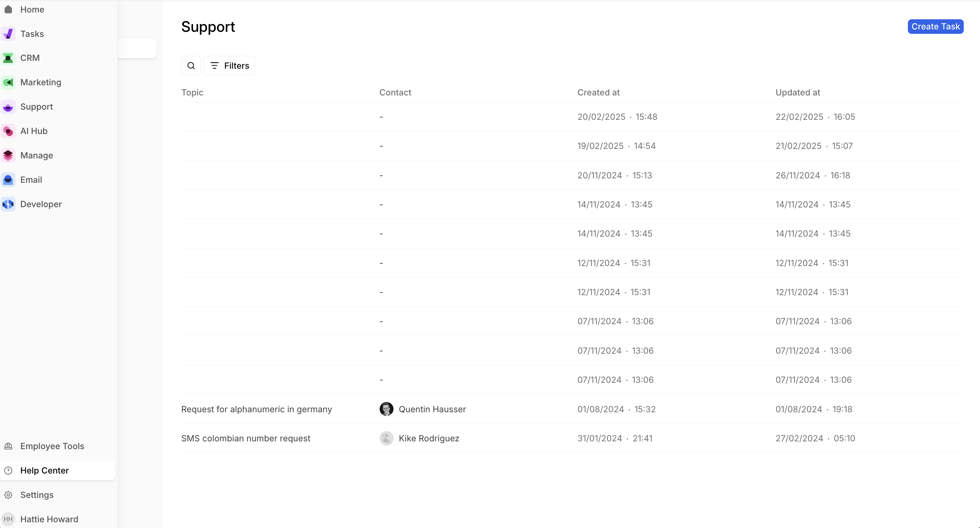Click the Kike Rodriguez contact name
Image resolution: width=980 pixels, height=528 pixels.
tap(429, 438)
